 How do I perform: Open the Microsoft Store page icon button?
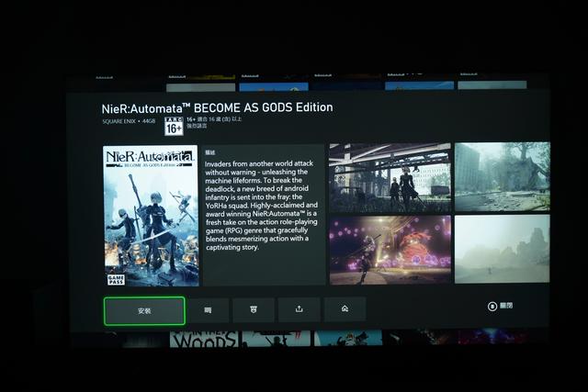(209, 310)
